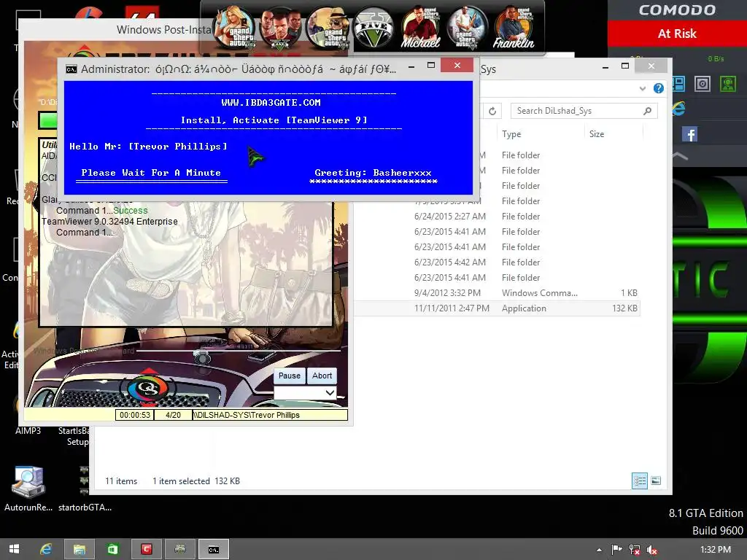Click WWW.IBDA3GATE.COM text in console

coord(271,102)
